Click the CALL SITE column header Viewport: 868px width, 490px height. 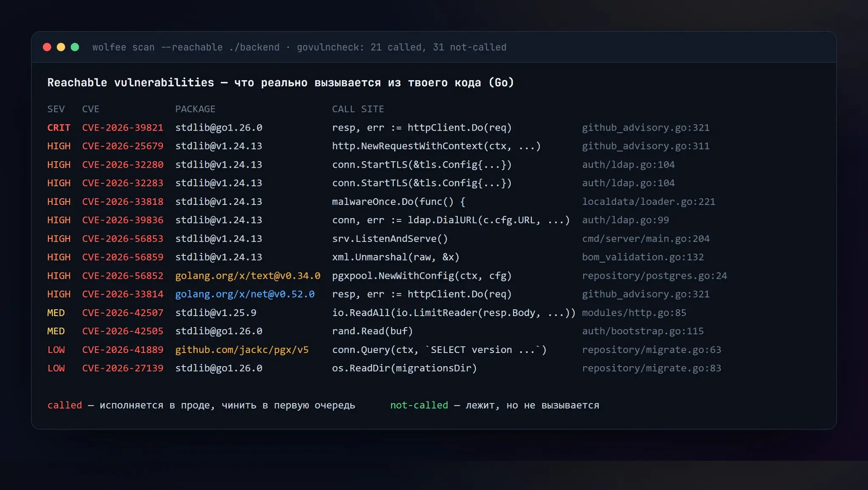358,109
